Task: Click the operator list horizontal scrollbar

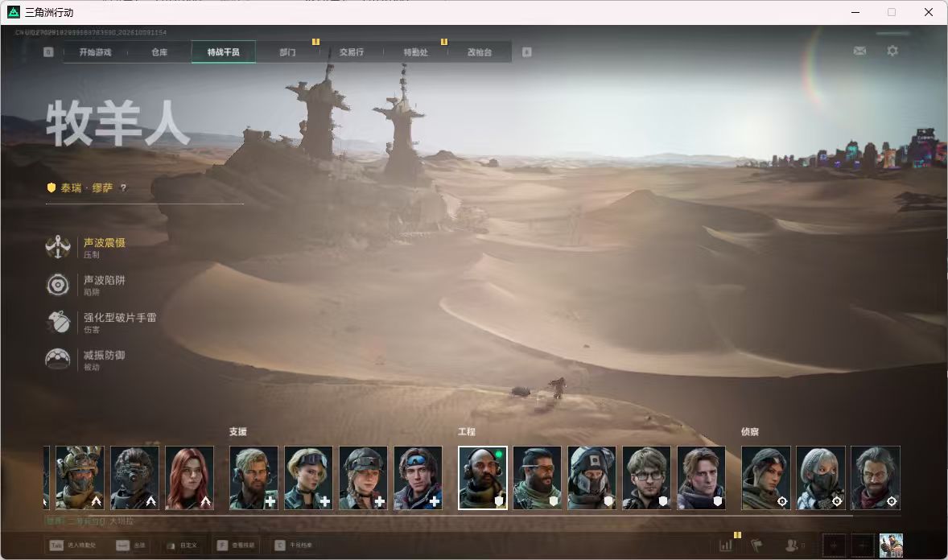Action: coord(449,516)
